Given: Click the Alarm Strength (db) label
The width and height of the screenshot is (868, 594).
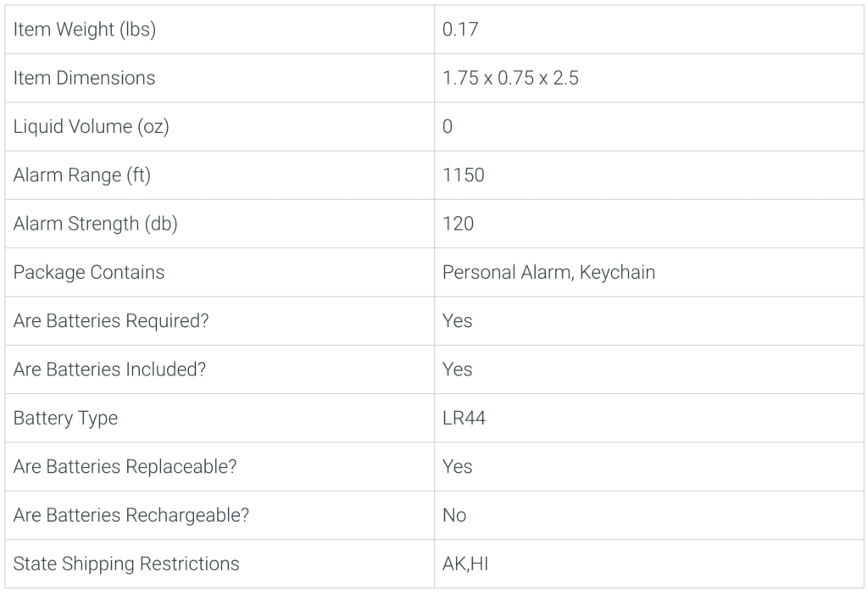Looking at the screenshot, I should coord(95,225).
